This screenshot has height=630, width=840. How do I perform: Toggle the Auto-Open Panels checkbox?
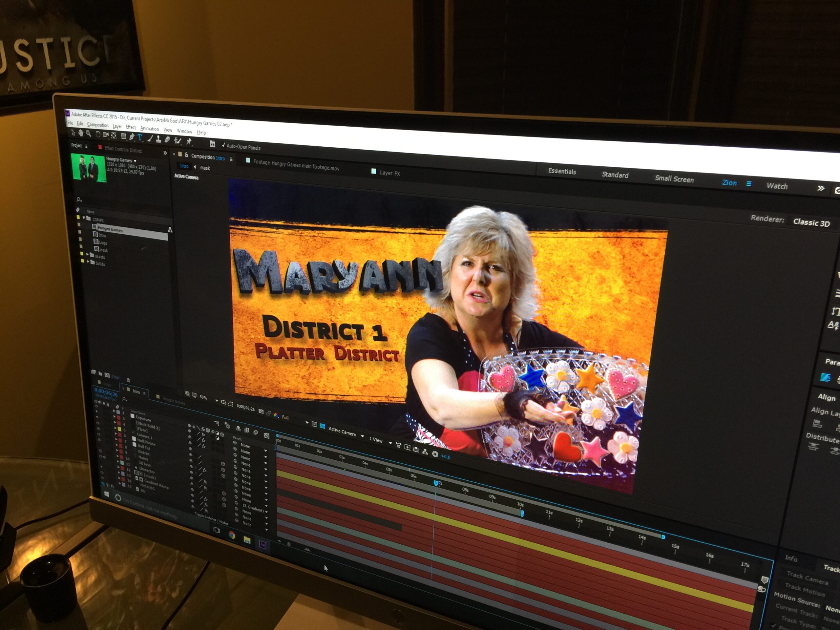click(x=224, y=146)
